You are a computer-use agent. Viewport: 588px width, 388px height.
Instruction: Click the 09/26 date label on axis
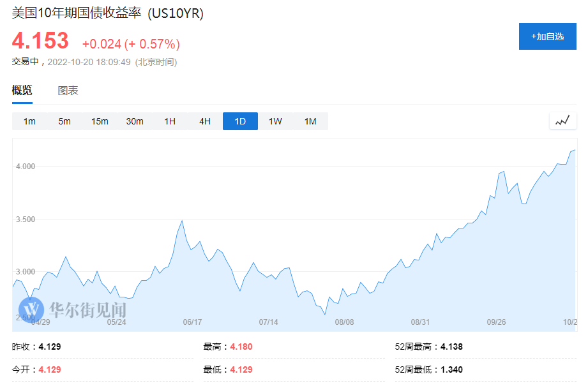pos(496,322)
